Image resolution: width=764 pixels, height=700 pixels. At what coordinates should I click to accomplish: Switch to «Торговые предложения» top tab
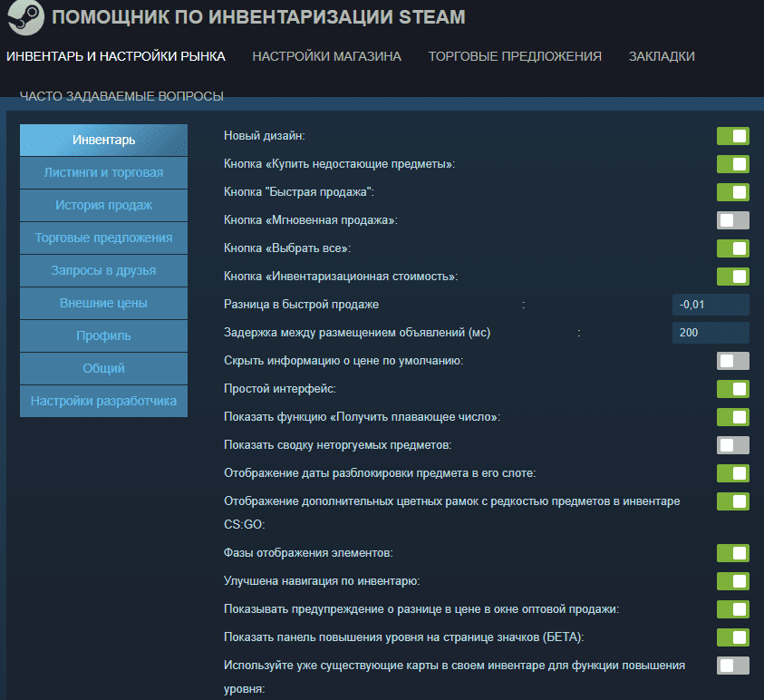click(x=515, y=56)
